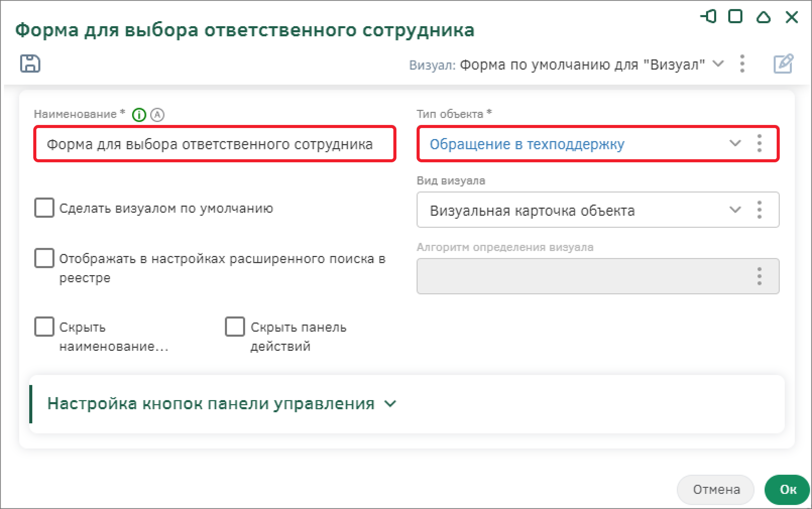The image size is (812, 509).
Task: Open three-dot menu in Тип объекта field
Action: tap(760, 144)
